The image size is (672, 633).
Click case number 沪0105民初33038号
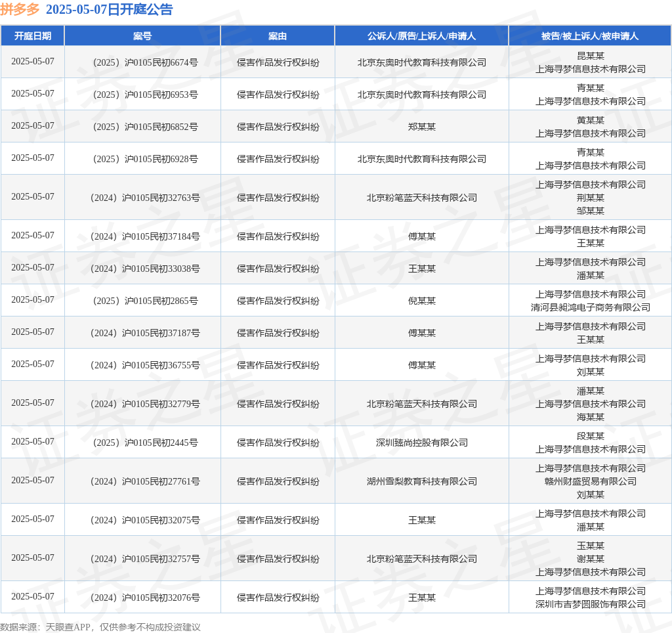[145, 269]
